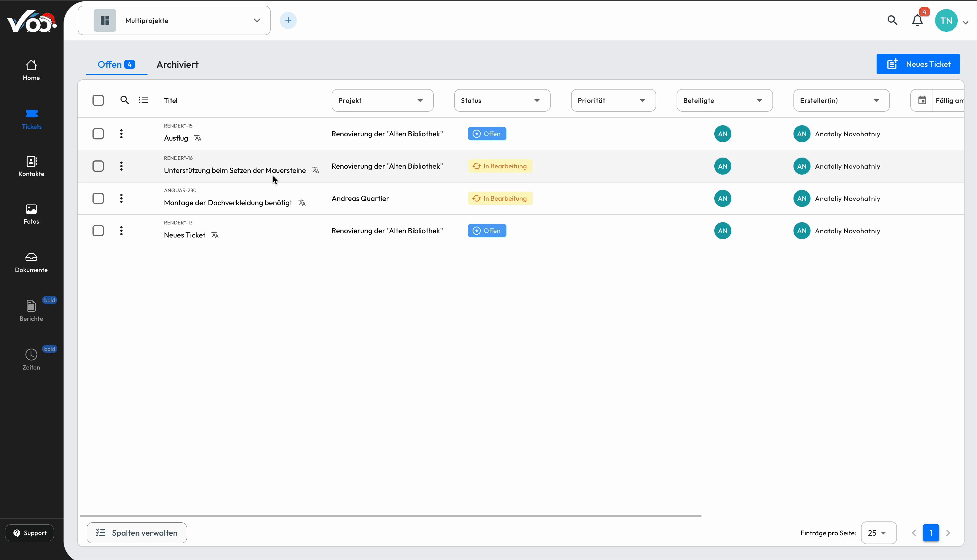
Task: Open Spalten verwalten
Action: tap(137, 533)
